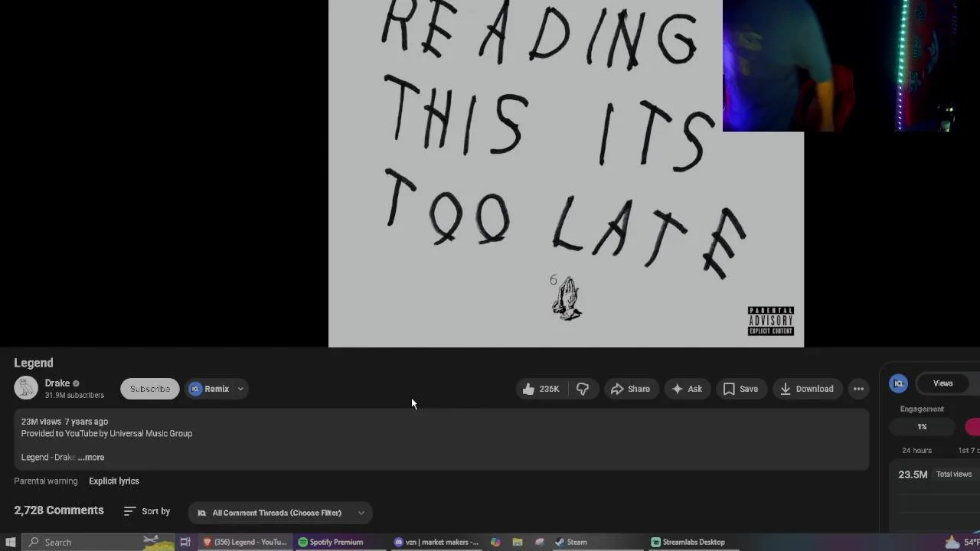980x551 pixels.
Task: Select the 24 hours period label
Action: (x=916, y=450)
